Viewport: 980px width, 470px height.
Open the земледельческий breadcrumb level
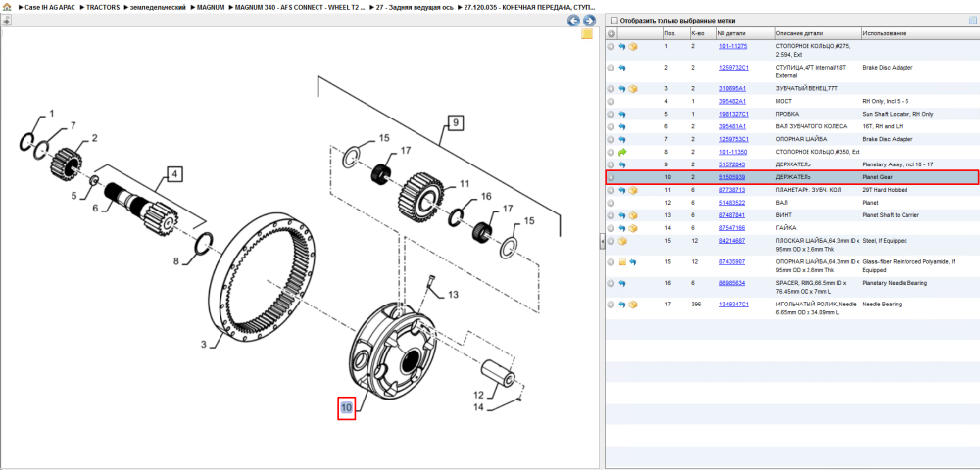pyautogui.click(x=158, y=7)
